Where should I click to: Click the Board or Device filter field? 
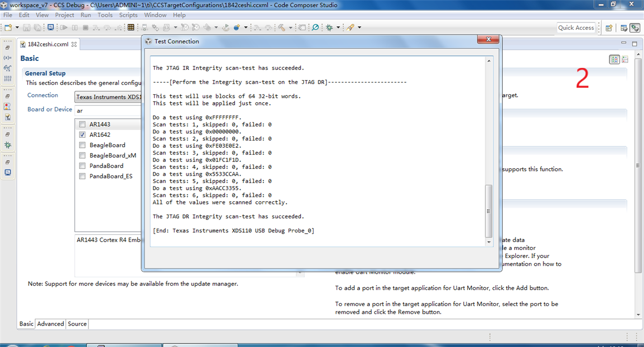pyautogui.click(x=108, y=111)
